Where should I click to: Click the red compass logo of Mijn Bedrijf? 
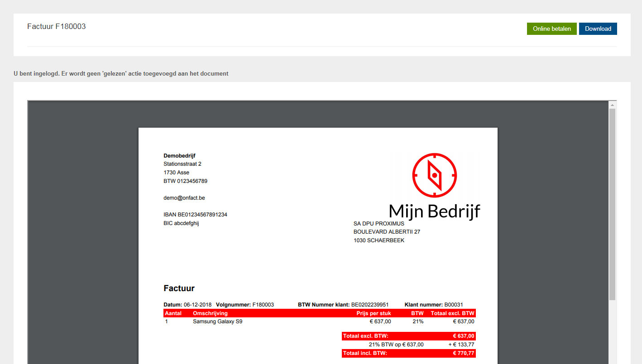pos(434,175)
